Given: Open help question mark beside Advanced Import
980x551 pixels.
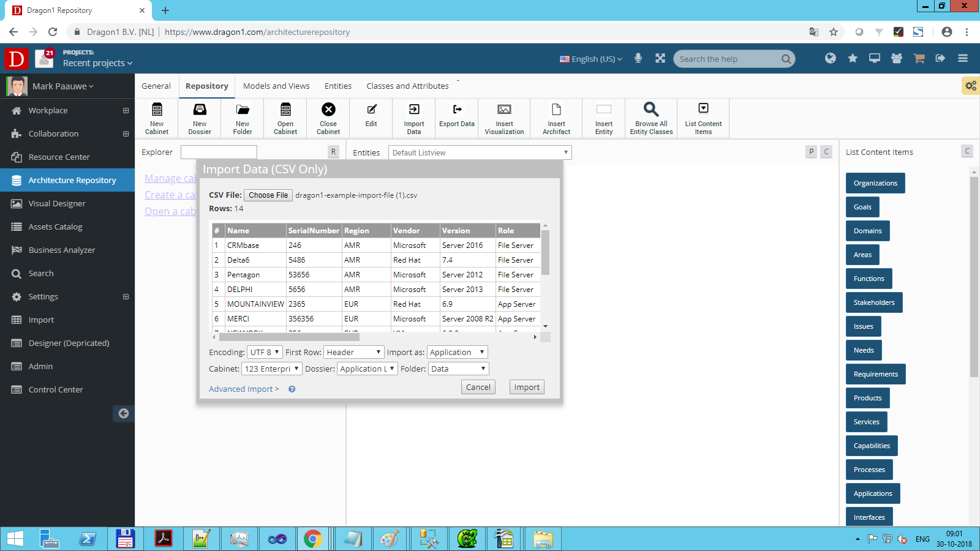Looking at the screenshot, I should click(292, 389).
